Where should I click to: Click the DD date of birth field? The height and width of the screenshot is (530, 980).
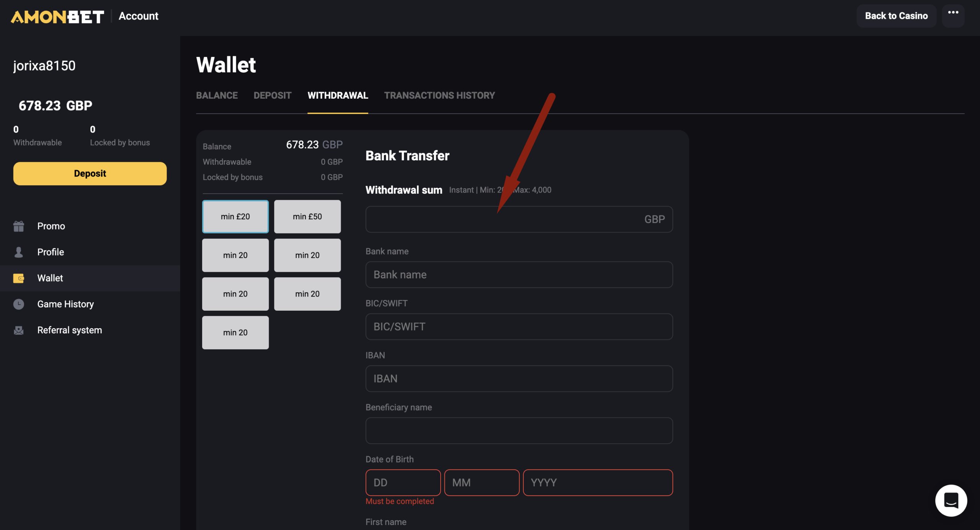pyautogui.click(x=403, y=483)
